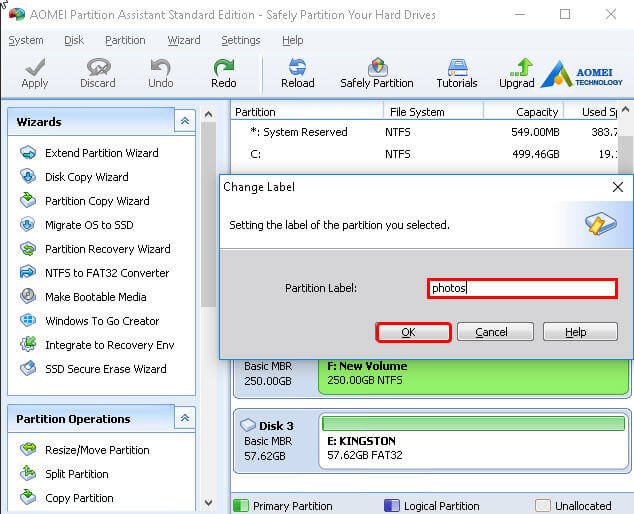Click File System column header
Image resolution: width=634 pixels, height=514 pixels.
tap(433, 112)
